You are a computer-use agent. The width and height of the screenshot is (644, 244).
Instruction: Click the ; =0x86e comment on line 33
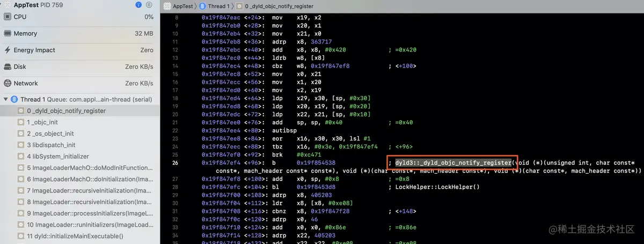pyautogui.click(x=402, y=227)
